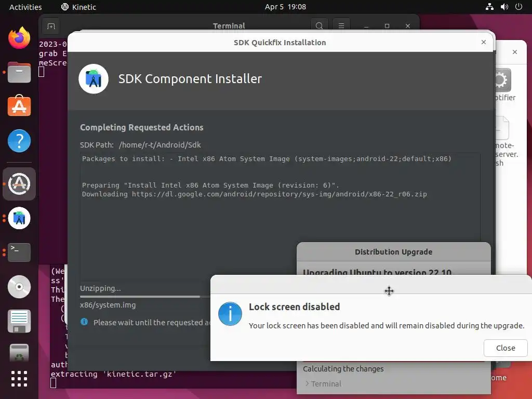Open Software Updater in the dock
Viewport: 532px width, 399px height.
pos(19,184)
